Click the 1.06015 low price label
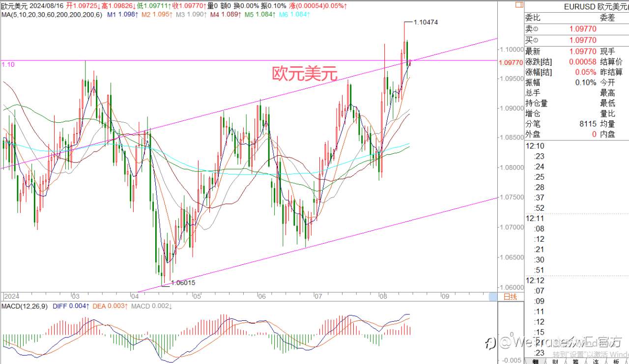This screenshot has height=364, width=629. tap(183, 282)
